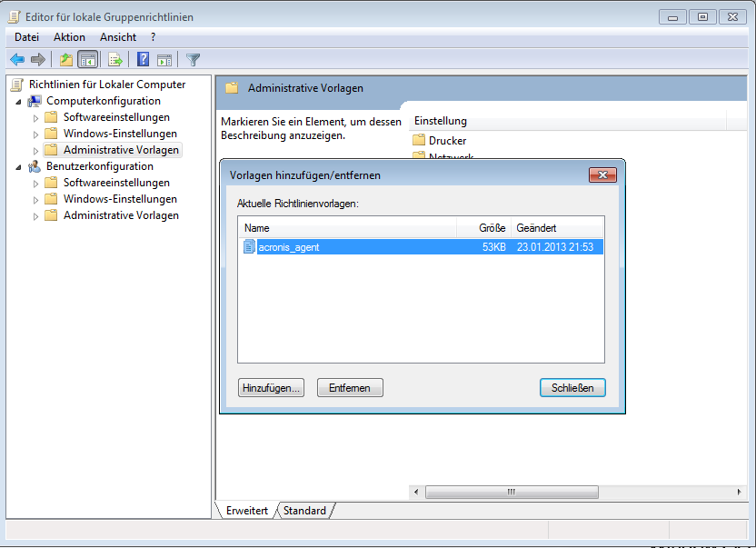Open the Datei menu
Image resolution: width=756 pixels, height=548 pixels.
pyautogui.click(x=26, y=37)
